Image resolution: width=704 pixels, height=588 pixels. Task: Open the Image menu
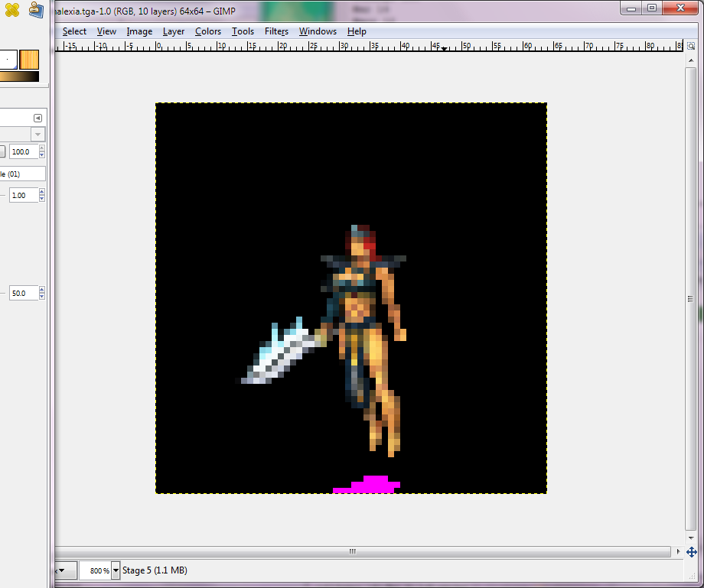tap(139, 31)
